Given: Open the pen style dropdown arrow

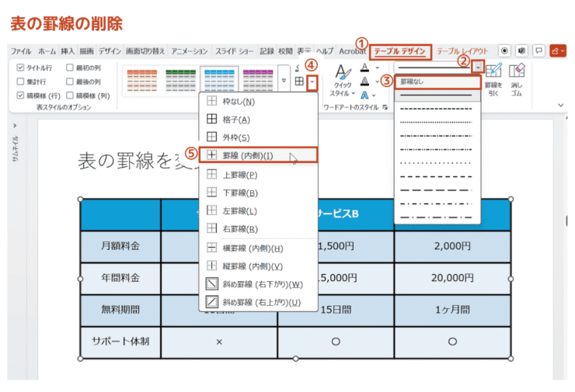Looking at the screenshot, I should 478,67.
